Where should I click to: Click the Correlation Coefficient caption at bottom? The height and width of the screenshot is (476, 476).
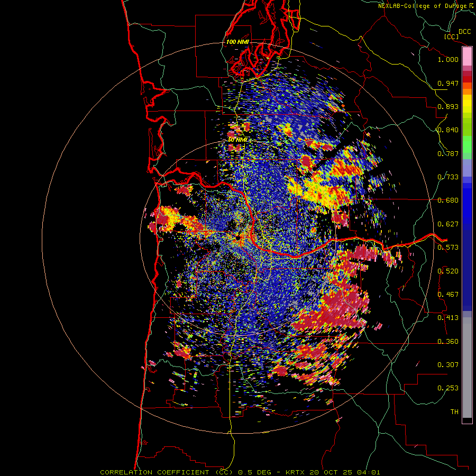(240, 472)
